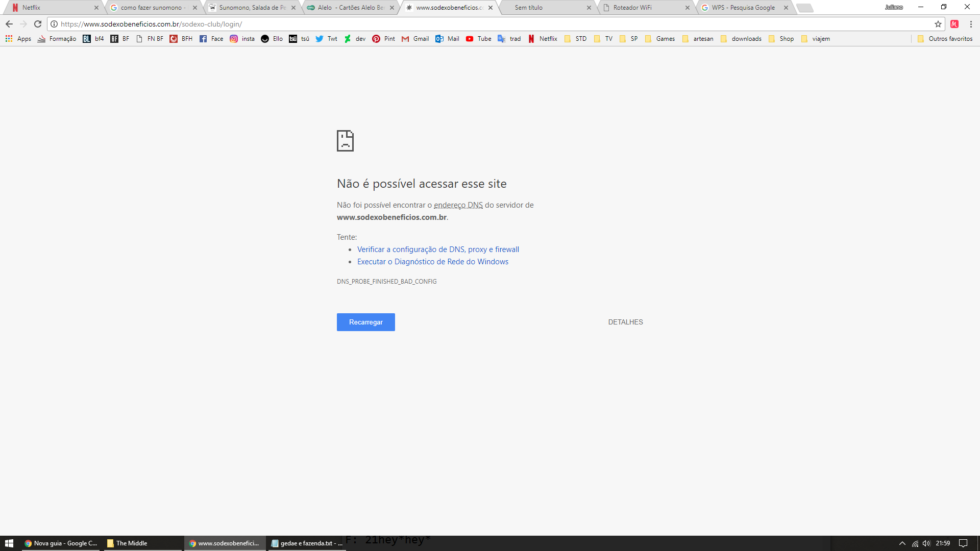Expand TV bookmarks folder

(x=603, y=39)
